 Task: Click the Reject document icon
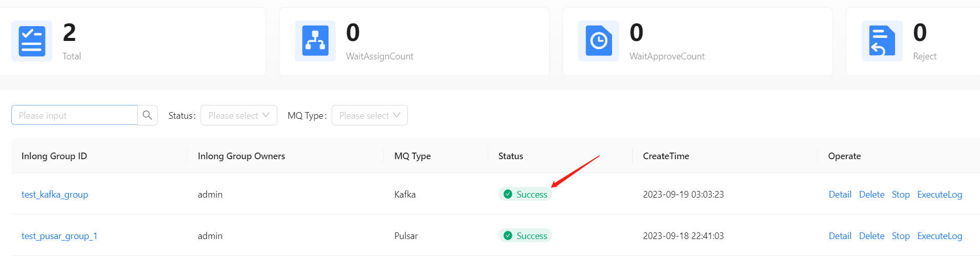pos(882,41)
